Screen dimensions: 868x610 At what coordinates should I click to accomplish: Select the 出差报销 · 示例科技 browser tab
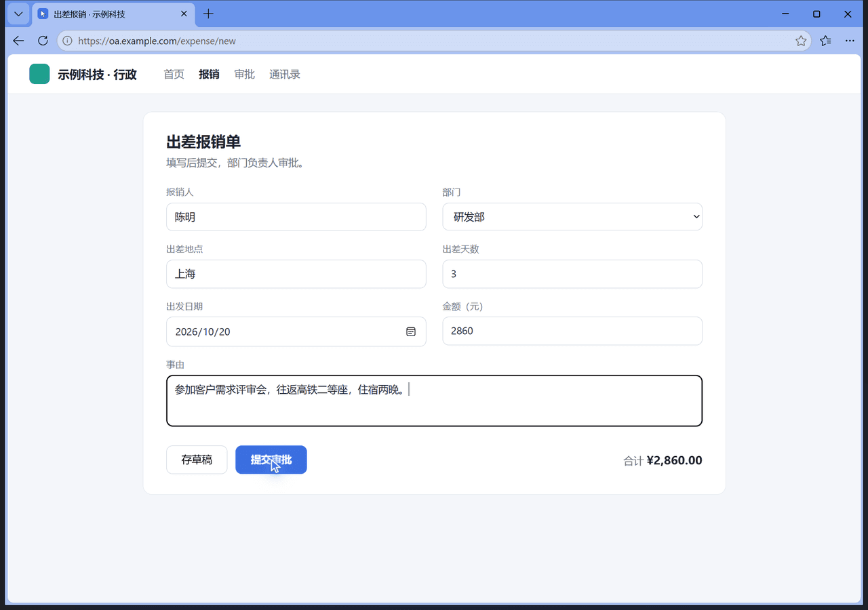click(x=113, y=14)
